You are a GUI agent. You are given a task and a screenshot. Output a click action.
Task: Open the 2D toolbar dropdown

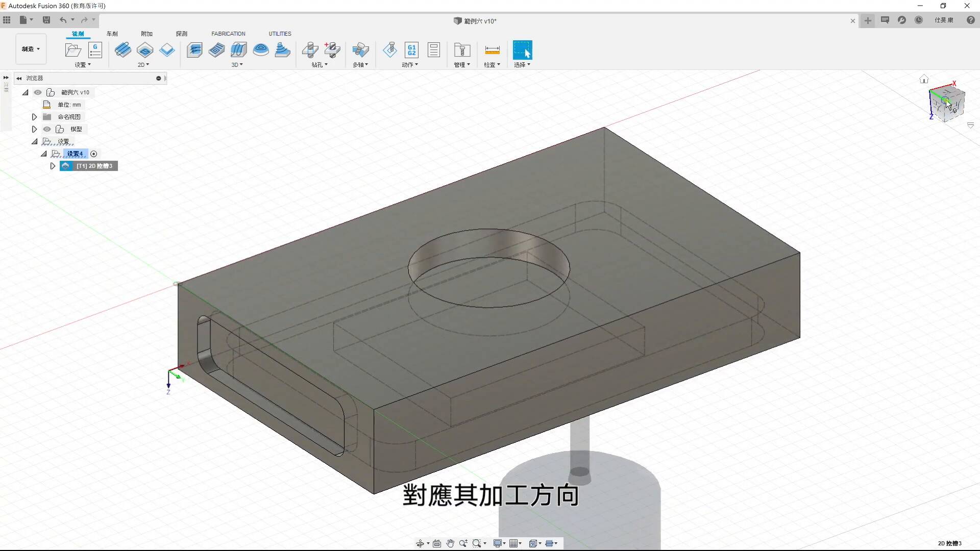(143, 65)
